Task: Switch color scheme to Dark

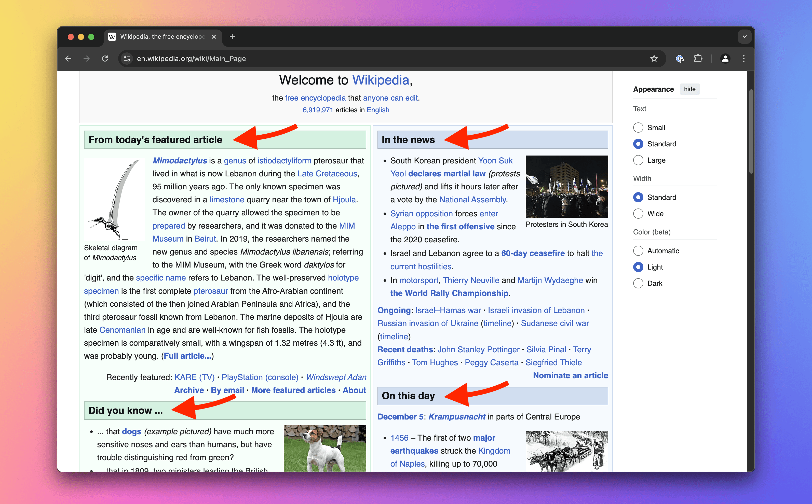Action: (x=638, y=283)
